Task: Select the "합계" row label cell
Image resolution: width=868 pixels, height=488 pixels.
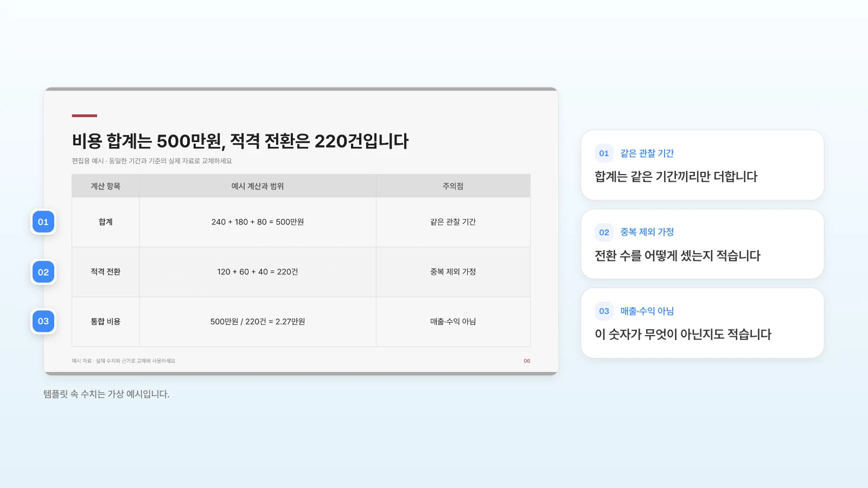Action: click(x=106, y=222)
